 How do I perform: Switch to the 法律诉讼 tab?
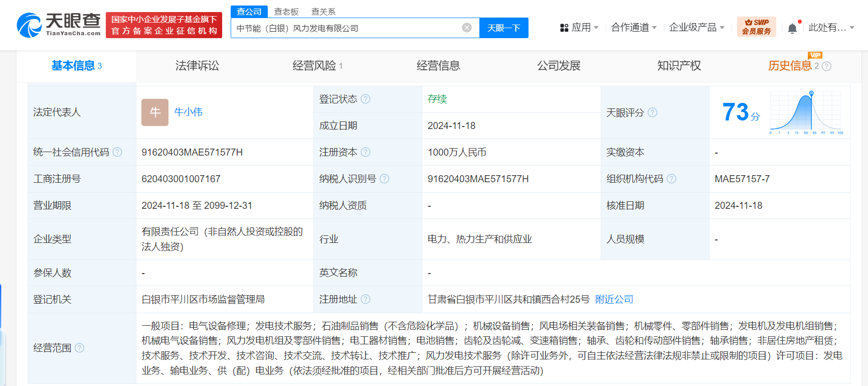(x=197, y=66)
